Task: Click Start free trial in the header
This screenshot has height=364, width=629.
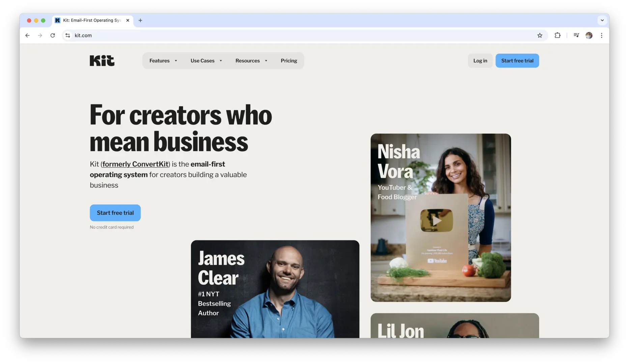Action: [517, 61]
